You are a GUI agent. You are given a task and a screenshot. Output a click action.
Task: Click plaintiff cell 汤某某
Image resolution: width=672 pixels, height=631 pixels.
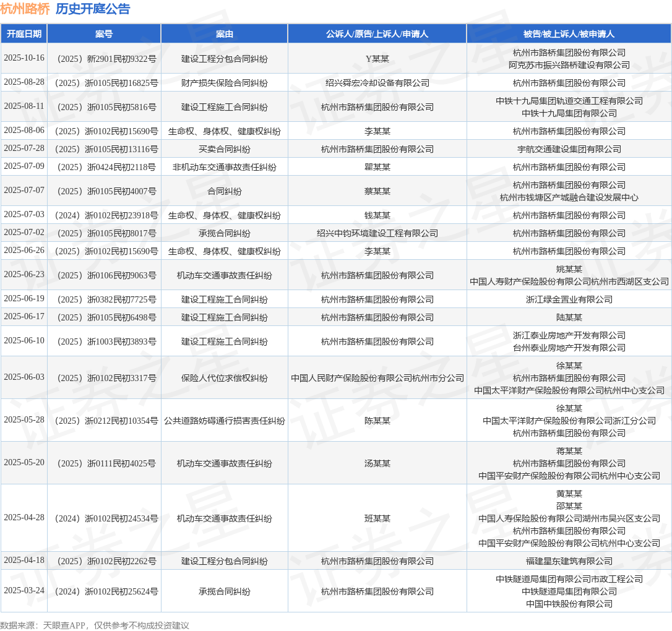coord(377,463)
